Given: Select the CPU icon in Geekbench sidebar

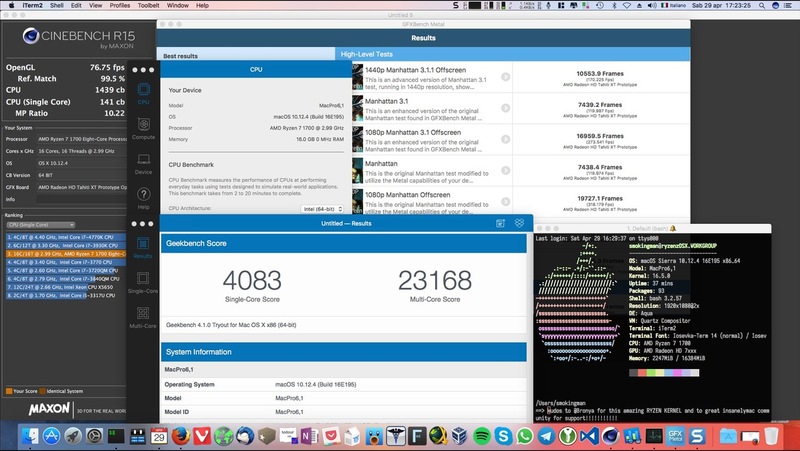Looking at the screenshot, I should coord(143,93).
